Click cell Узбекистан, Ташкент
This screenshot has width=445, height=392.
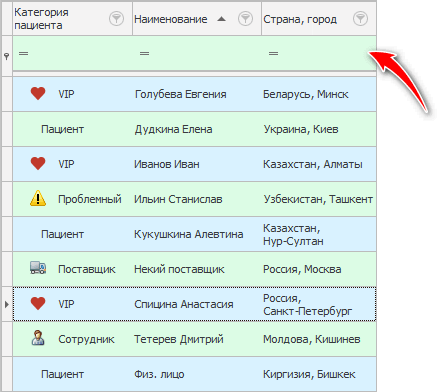(x=318, y=199)
